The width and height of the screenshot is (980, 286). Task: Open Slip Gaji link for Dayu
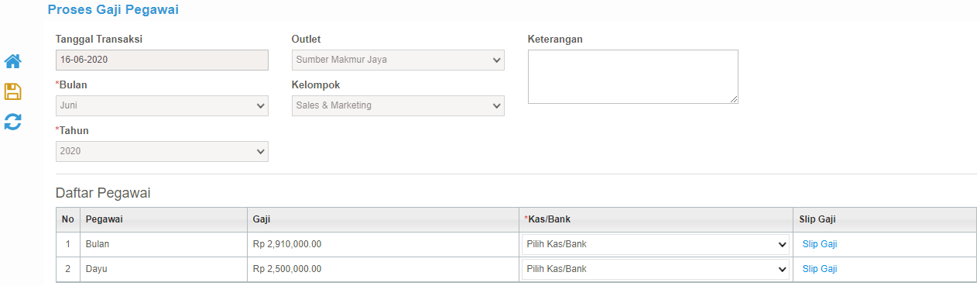tap(820, 269)
